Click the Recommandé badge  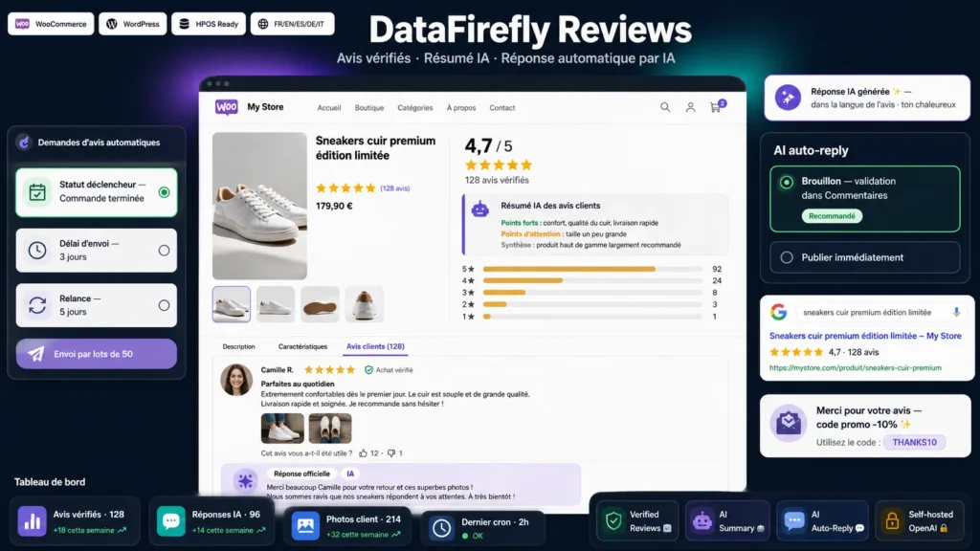tap(832, 216)
